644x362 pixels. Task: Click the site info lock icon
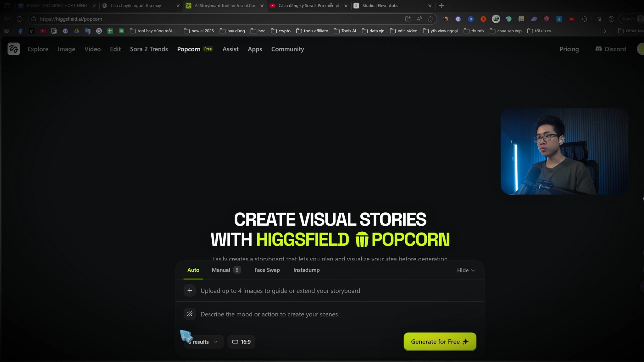coord(34,19)
